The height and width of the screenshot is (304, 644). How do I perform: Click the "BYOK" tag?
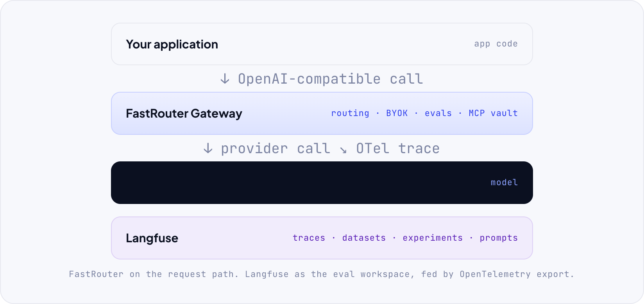point(397,113)
